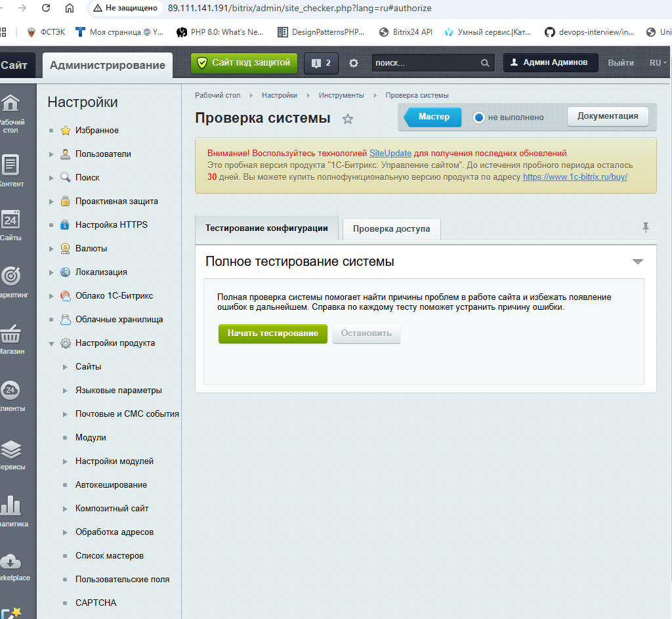Image resolution: width=672 pixels, height=619 pixels.
Task: Click the Проактивная защита lock icon
Action: [66, 201]
